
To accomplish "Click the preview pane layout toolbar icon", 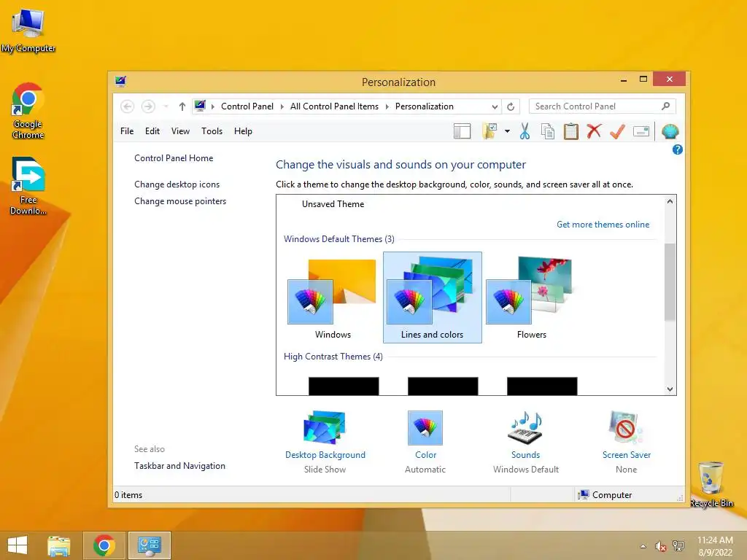I will pyautogui.click(x=462, y=131).
